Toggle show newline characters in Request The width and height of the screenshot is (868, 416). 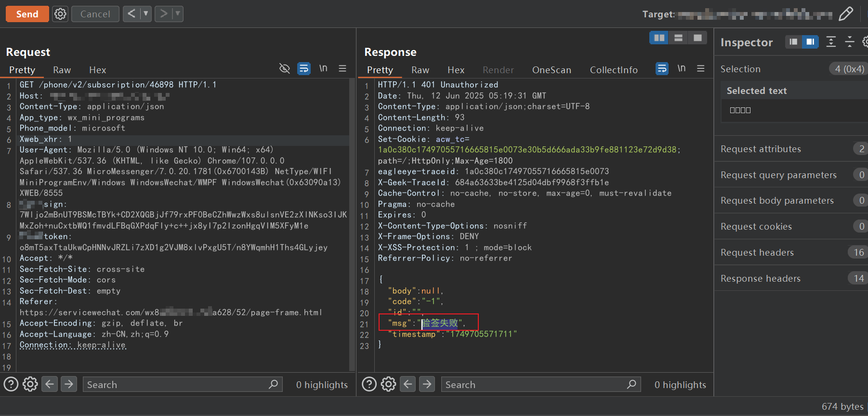[323, 68]
